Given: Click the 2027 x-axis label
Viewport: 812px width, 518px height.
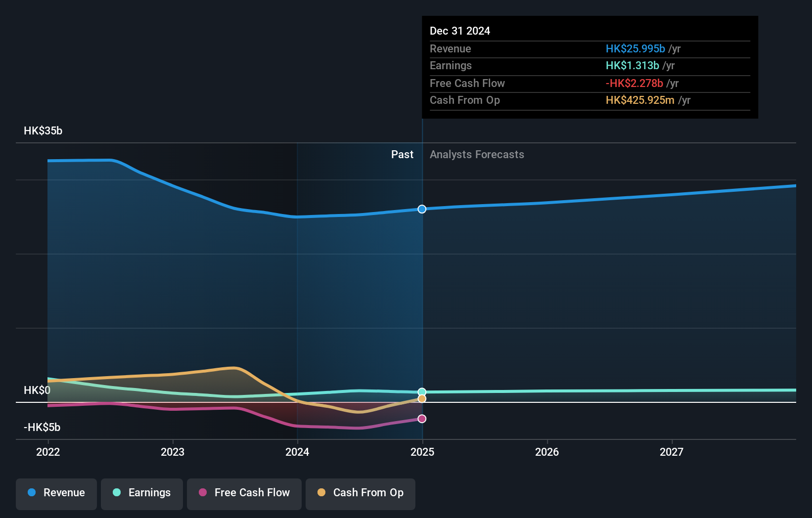Looking at the screenshot, I should 672,452.
